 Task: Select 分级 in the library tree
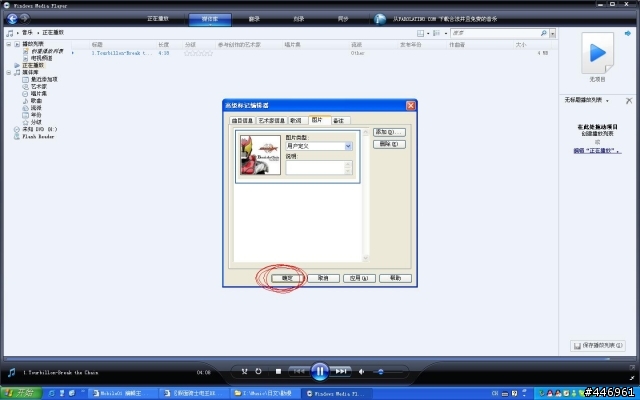click(36, 122)
